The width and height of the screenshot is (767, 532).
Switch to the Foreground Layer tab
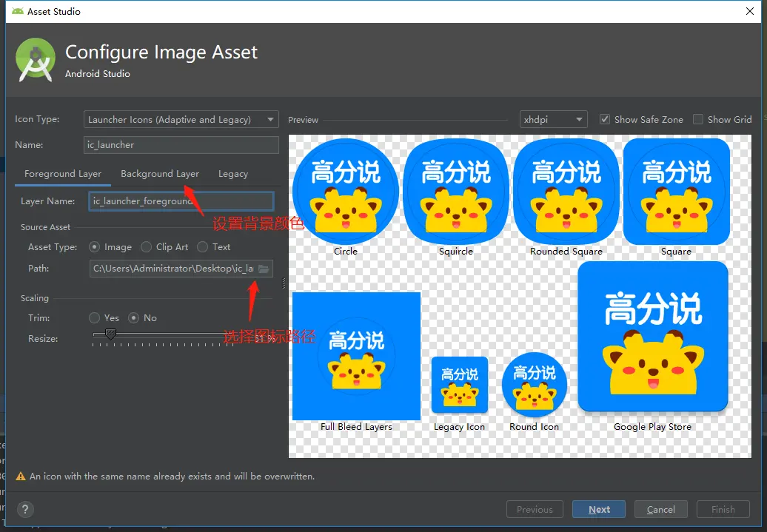click(x=63, y=174)
